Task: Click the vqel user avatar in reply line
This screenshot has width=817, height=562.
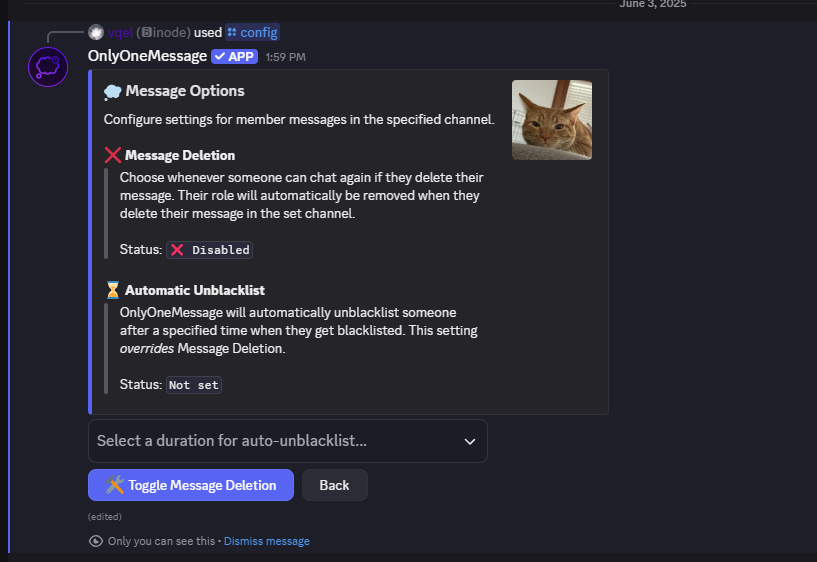Action: [96, 32]
